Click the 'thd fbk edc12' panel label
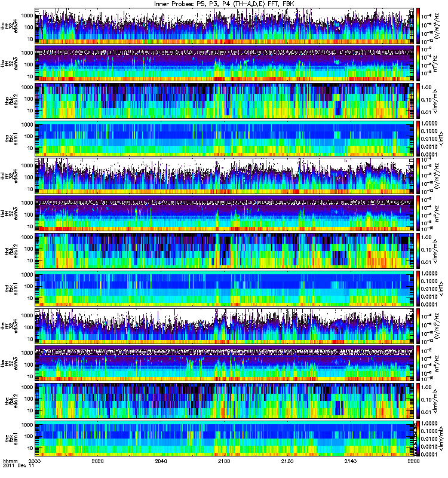 point(11,251)
